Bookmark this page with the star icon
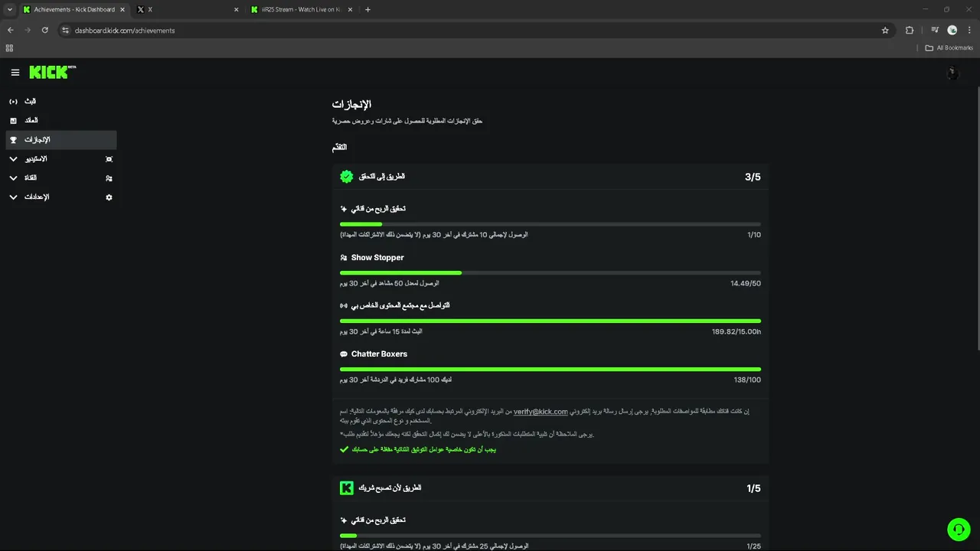Image resolution: width=980 pixels, height=551 pixels. pos(885,31)
